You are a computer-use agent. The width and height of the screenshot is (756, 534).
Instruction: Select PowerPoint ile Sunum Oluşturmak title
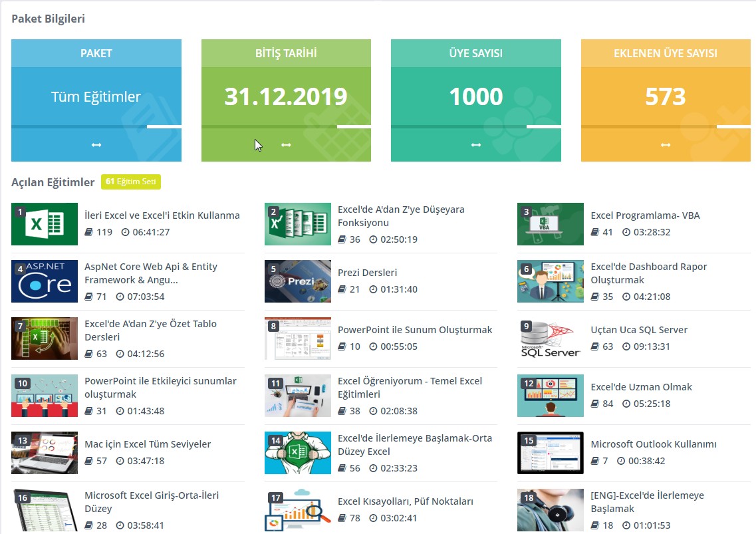(414, 330)
